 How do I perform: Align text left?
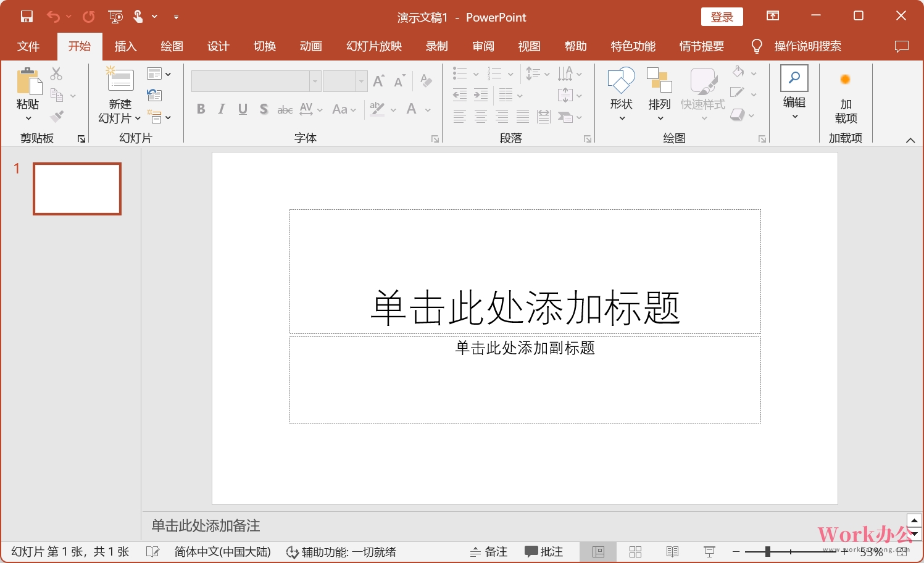tap(460, 116)
